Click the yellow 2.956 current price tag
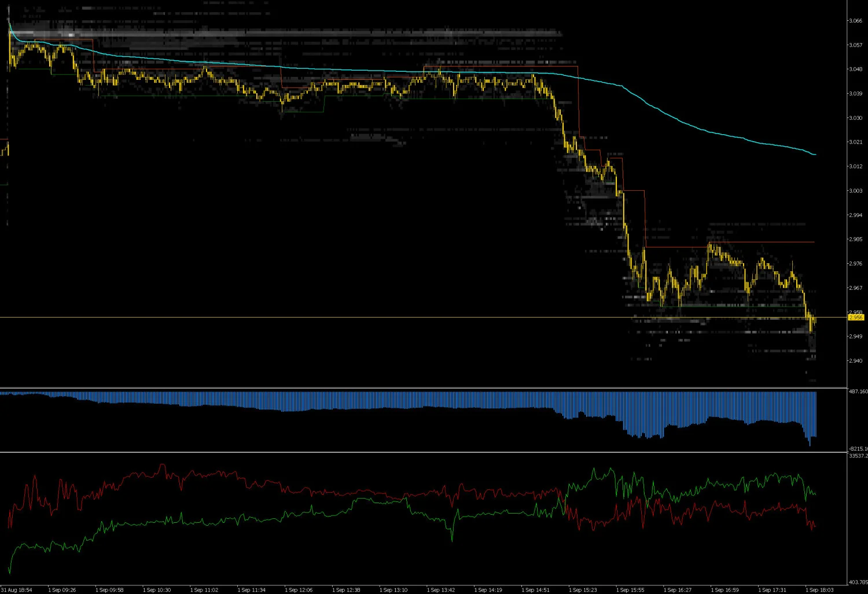 tap(856, 318)
